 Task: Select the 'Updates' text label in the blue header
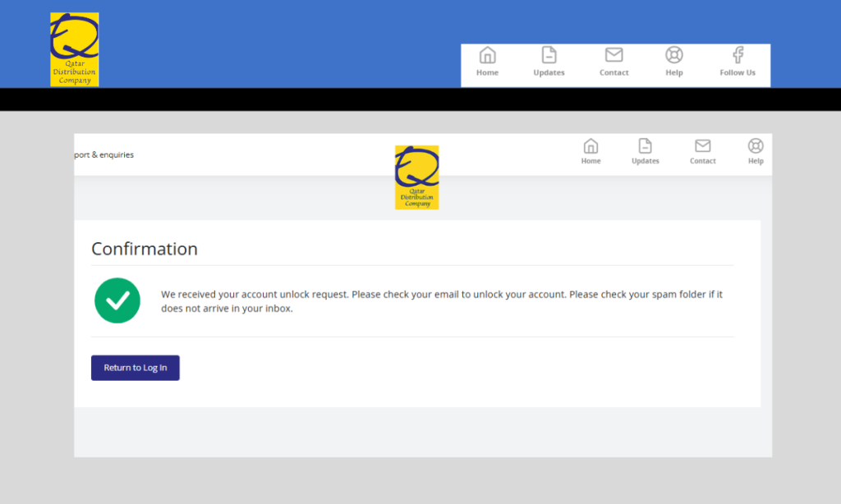click(x=549, y=73)
